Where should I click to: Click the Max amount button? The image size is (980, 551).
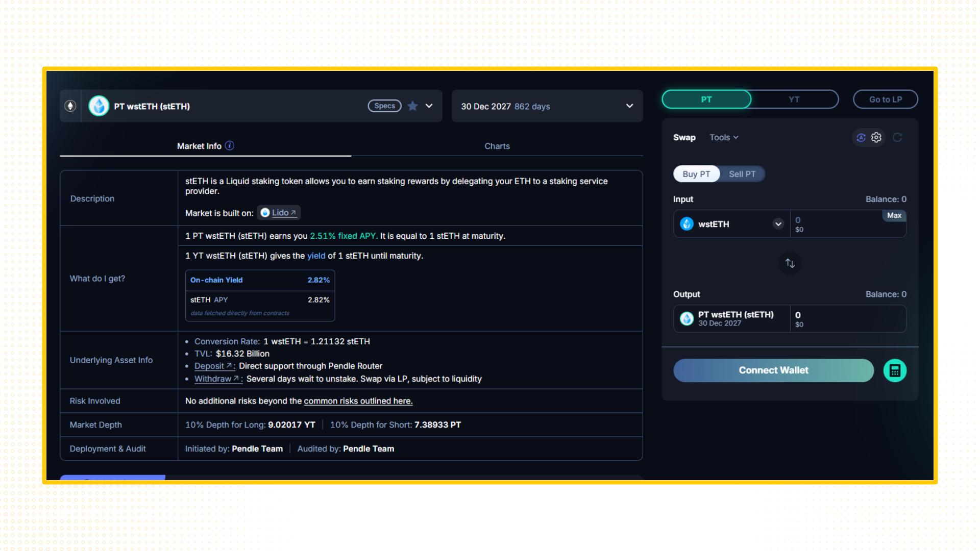pos(894,215)
